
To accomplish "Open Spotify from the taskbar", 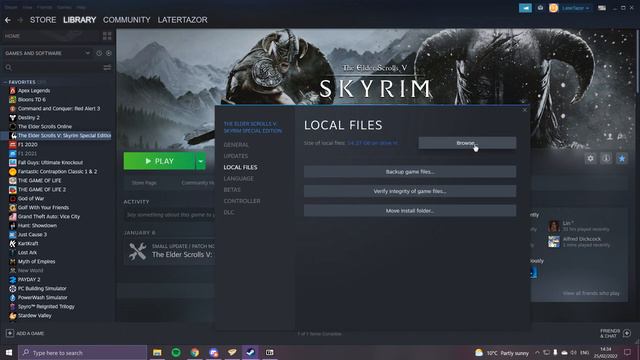I will [176, 352].
